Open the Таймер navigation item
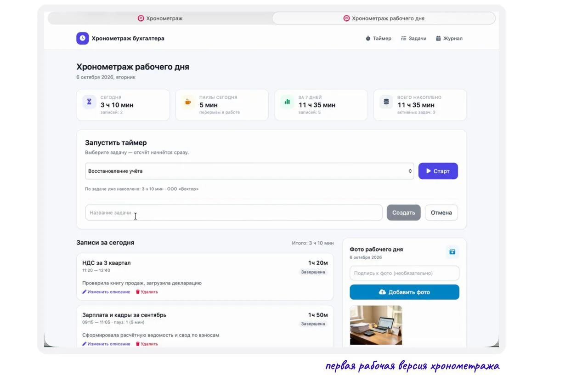 [x=379, y=39]
